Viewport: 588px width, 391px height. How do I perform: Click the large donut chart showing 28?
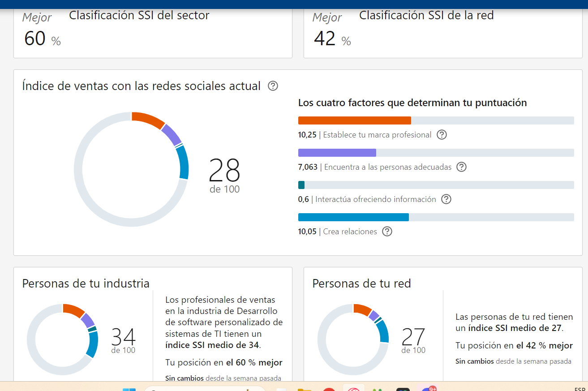(x=131, y=169)
